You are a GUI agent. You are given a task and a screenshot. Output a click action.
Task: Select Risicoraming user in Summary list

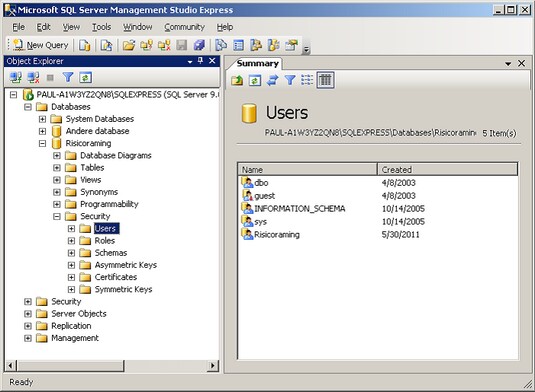point(378,234)
